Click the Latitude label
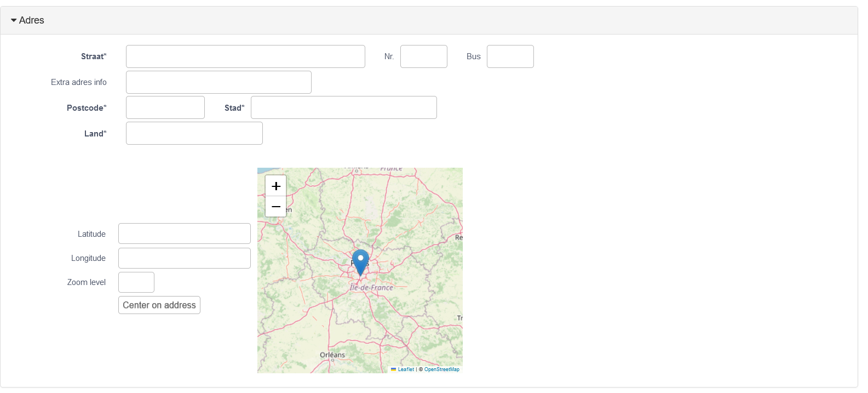 coord(91,234)
